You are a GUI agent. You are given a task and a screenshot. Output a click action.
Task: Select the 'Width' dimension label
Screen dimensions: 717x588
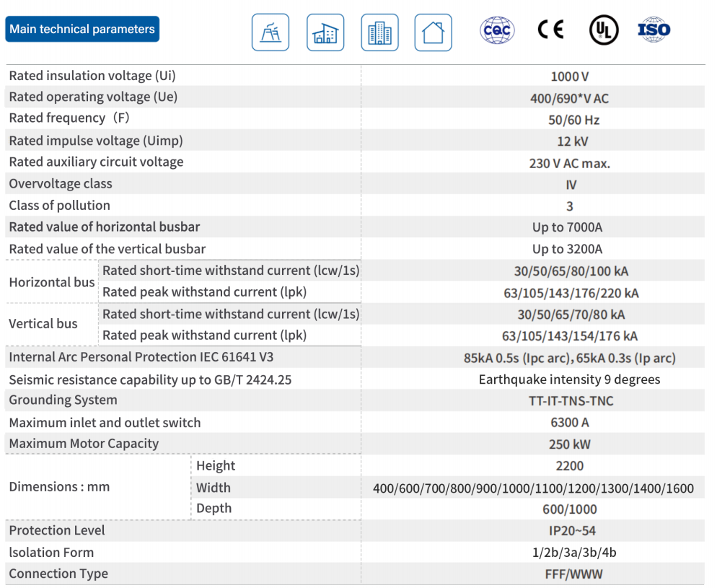[x=213, y=488]
